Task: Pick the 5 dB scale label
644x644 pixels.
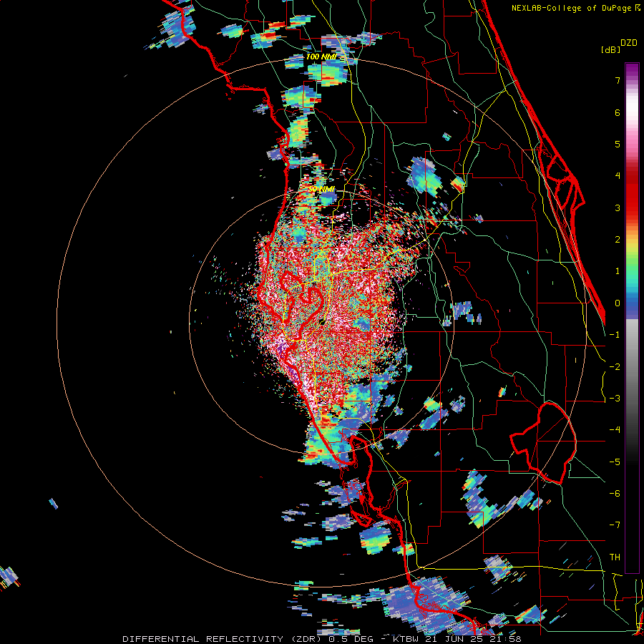Action: click(618, 144)
